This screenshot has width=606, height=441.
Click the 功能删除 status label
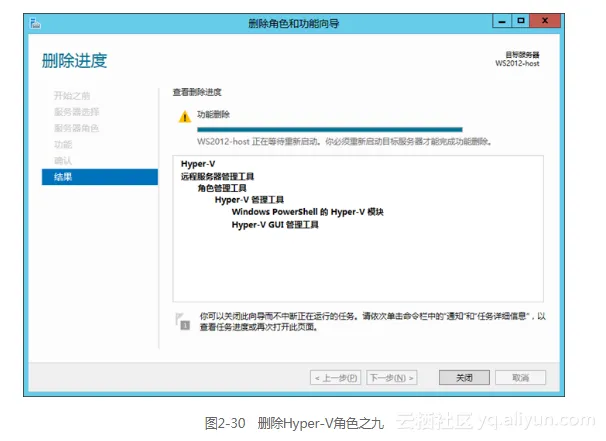[x=213, y=114]
